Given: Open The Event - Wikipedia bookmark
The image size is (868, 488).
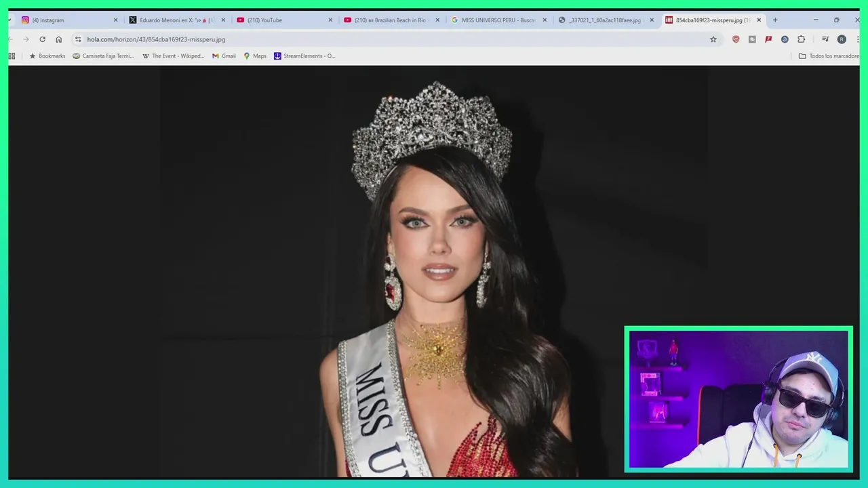Looking at the screenshot, I should (x=173, y=56).
